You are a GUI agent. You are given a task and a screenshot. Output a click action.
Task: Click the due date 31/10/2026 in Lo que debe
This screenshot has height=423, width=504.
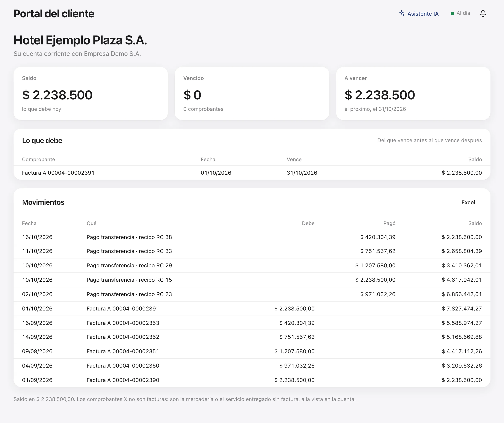[302, 173]
